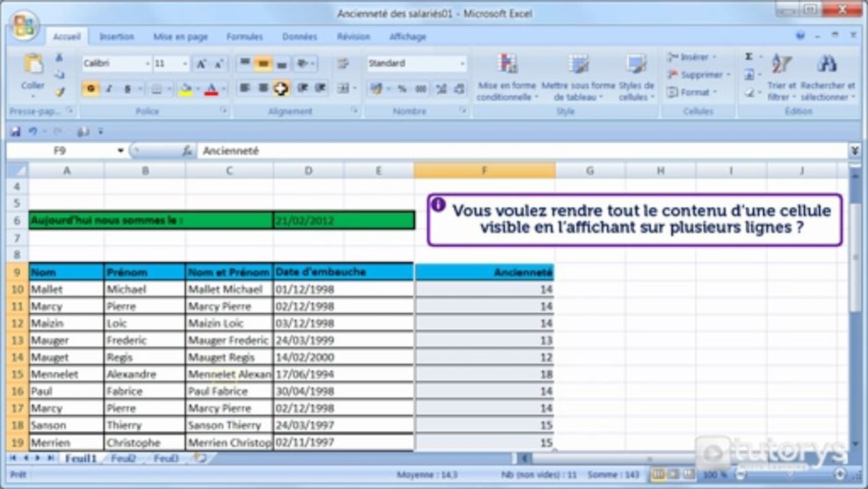
Task: Switch to the Mise en page tab
Action: click(181, 37)
